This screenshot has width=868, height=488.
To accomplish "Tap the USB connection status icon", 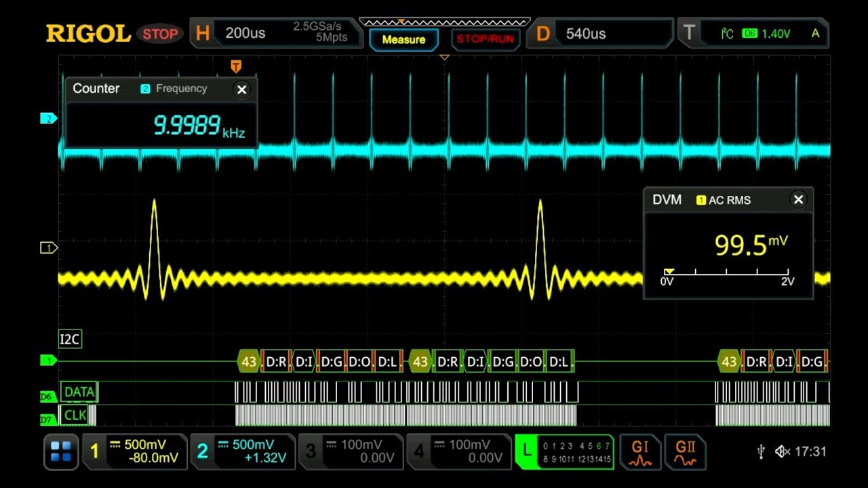I will (761, 451).
